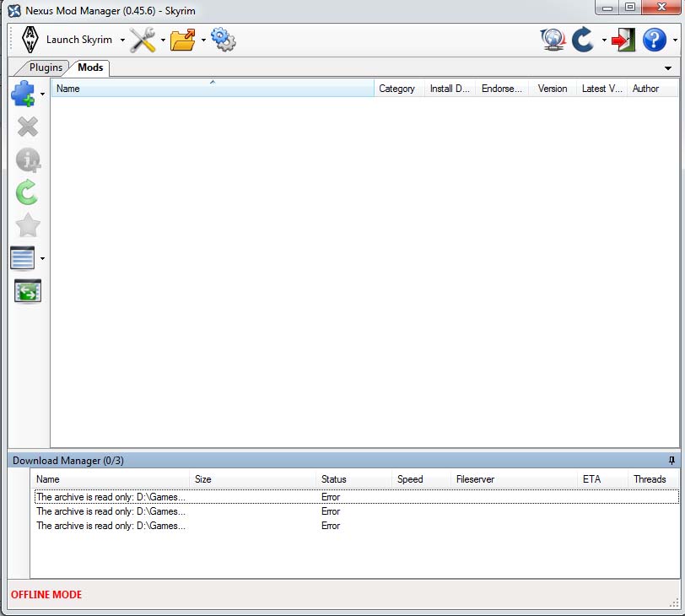The height and width of the screenshot is (616, 685).
Task: Sort downloads by Size column header
Action: [252, 479]
